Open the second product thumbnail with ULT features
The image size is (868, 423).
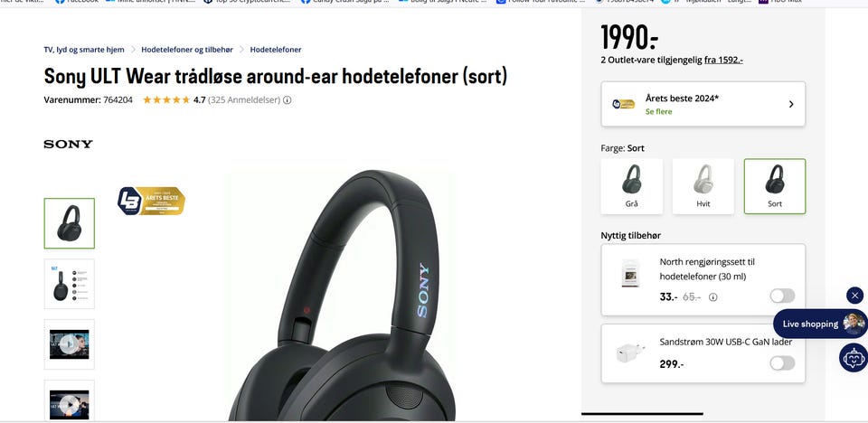tap(70, 284)
